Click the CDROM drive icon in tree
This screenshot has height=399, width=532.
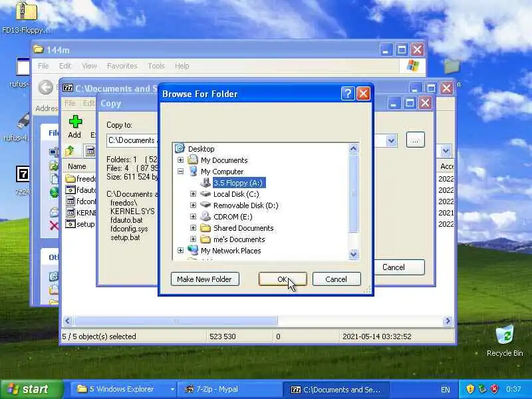205,217
